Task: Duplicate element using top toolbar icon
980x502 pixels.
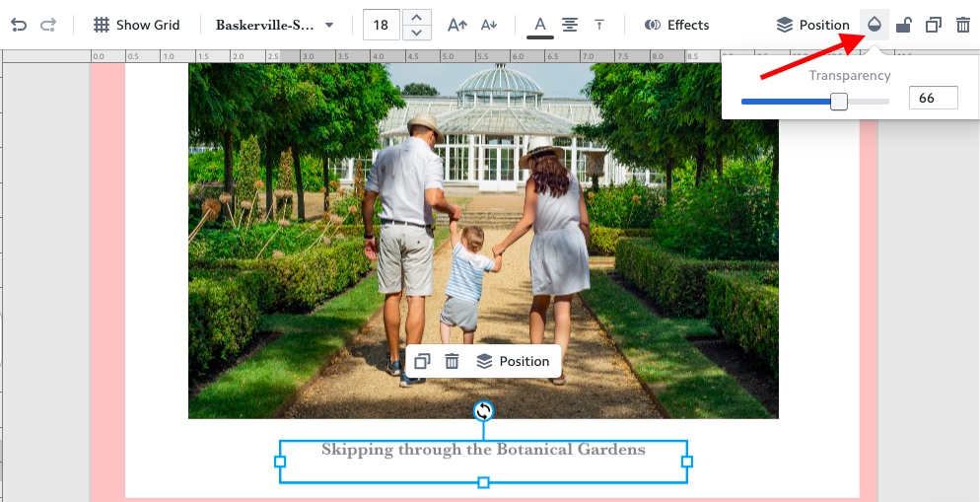Action: [933, 25]
